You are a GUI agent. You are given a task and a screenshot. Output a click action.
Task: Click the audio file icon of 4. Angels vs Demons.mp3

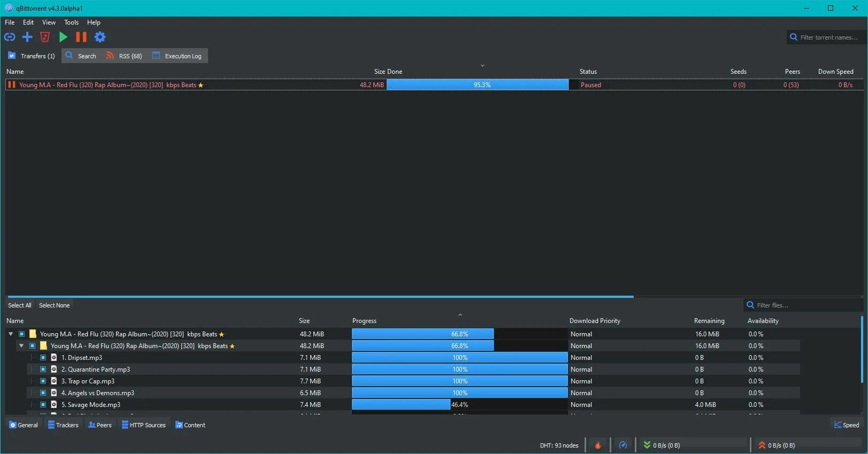(54, 393)
